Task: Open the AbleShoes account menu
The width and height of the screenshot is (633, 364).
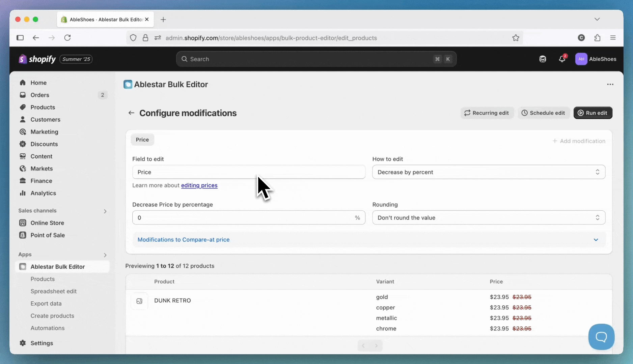Action: tap(596, 59)
